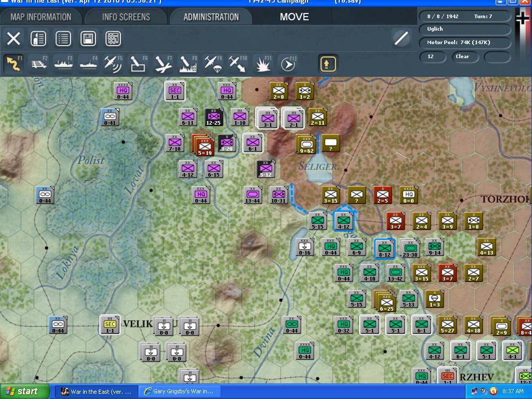
Task: Switch to the Info Screens tab
Action: [x=126, y=17]
